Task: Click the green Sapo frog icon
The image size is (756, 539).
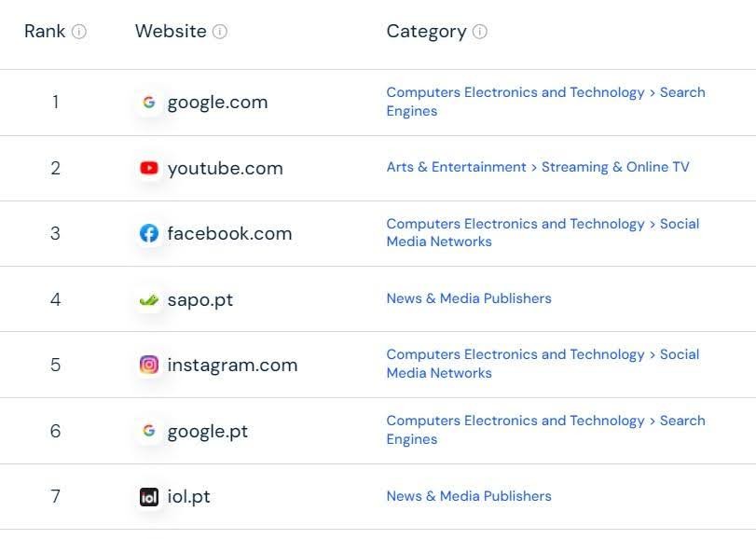Action: pos(149,300)
